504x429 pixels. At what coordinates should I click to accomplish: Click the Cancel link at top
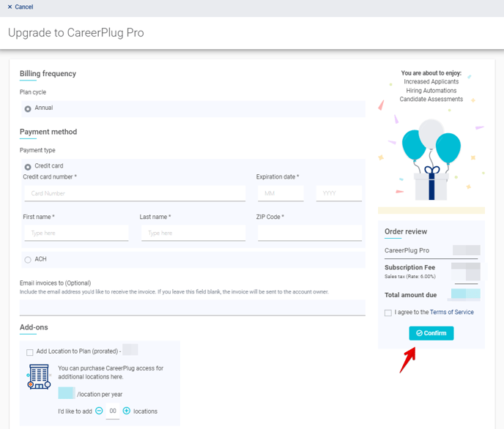(21, 7)
